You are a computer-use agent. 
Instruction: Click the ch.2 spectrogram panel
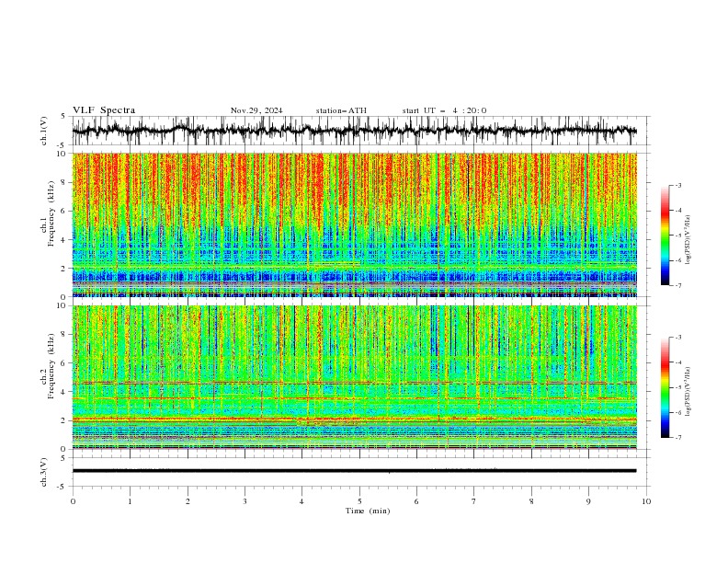(354, 377)
